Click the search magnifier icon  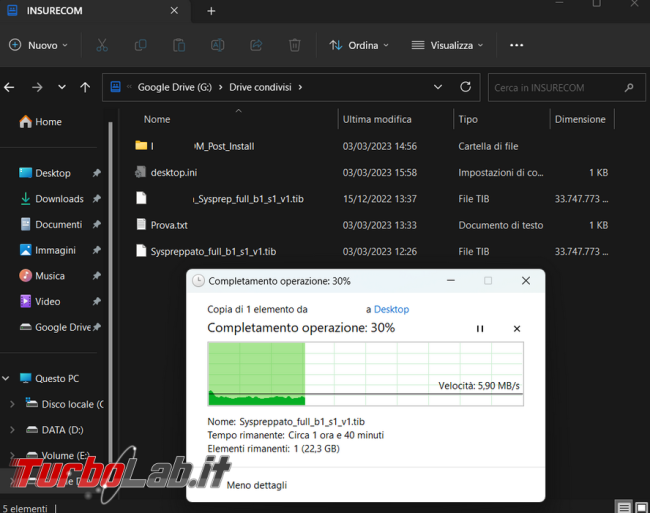[629, 87]
